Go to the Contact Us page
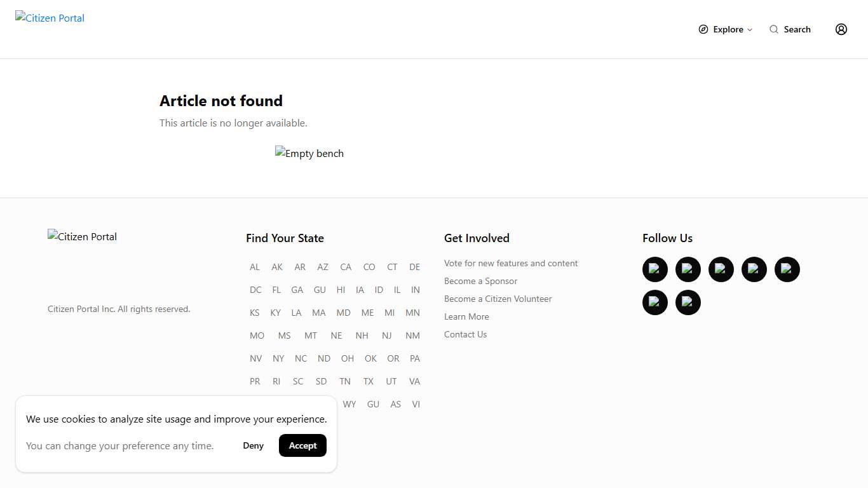Image resolution: width=868 pixels, height=488 pixels. pos(465,334)
